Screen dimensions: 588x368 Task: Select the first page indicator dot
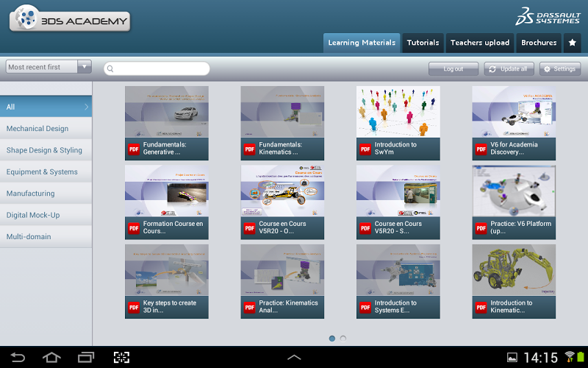332,339
